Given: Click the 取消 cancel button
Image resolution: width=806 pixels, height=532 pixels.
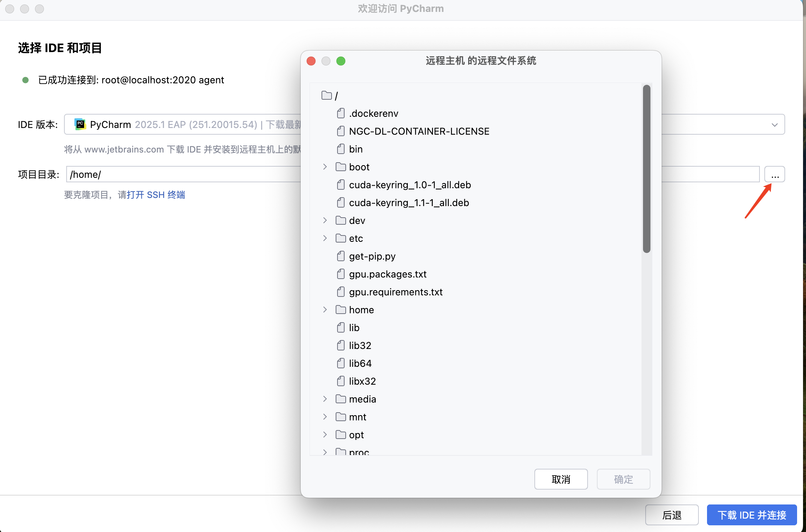Looking at the screenshot, I should [561, 479].
